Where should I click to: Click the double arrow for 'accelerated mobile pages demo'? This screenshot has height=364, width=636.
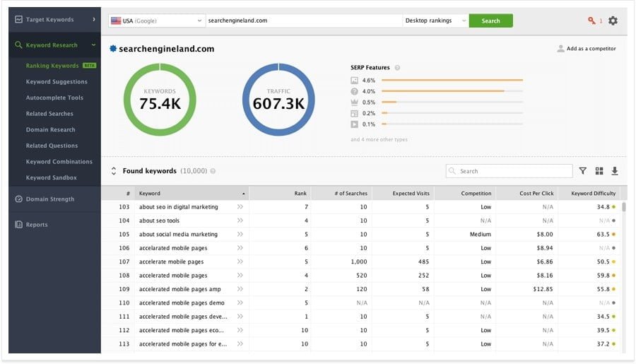[240, 303]
